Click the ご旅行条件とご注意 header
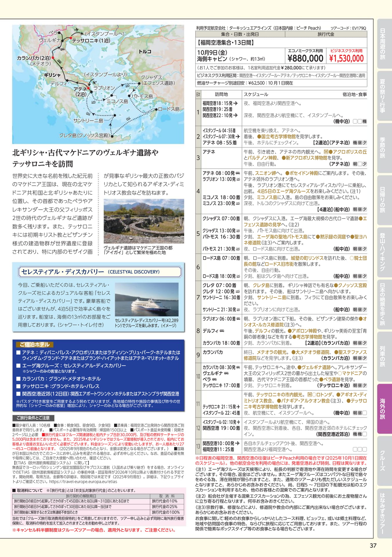 [33, 418]
